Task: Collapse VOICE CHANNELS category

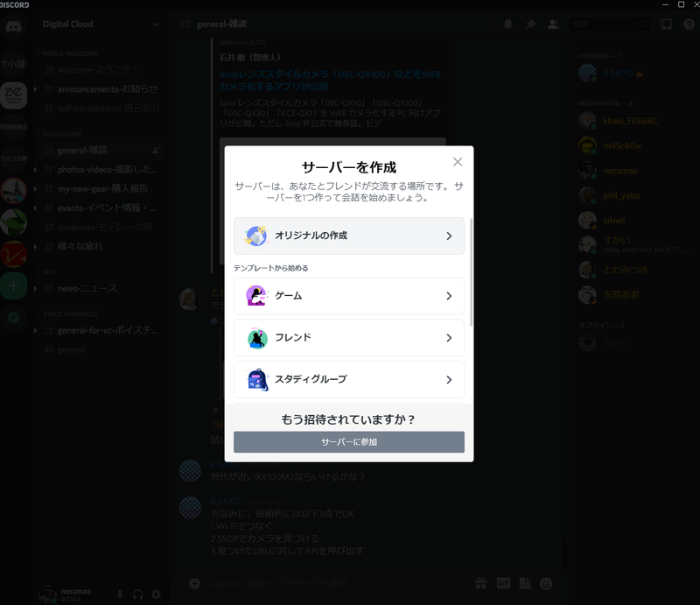Action: point(67,314)
